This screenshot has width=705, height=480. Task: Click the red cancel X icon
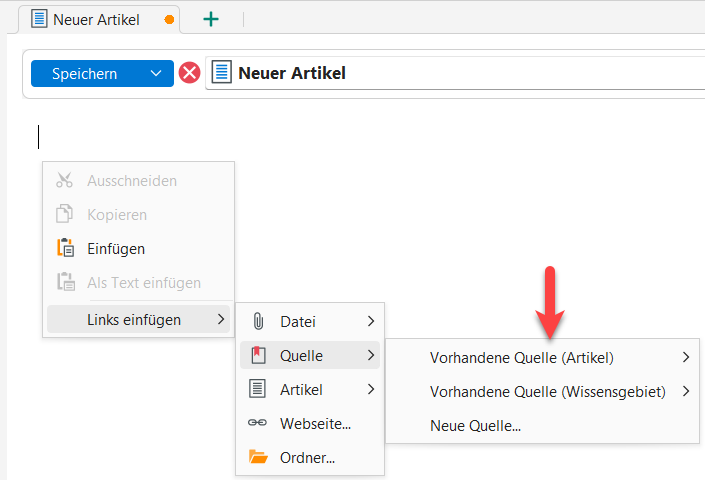coord(189,73)
